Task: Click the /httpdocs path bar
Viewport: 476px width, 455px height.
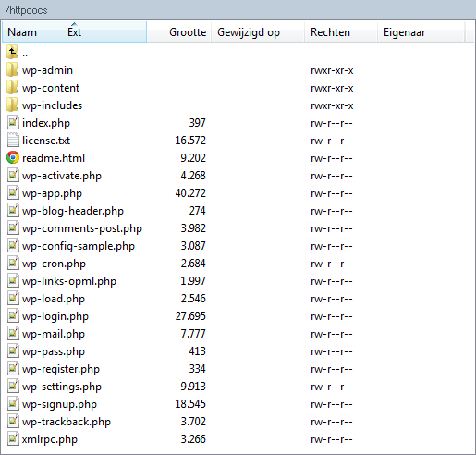Action: point(238,10)
